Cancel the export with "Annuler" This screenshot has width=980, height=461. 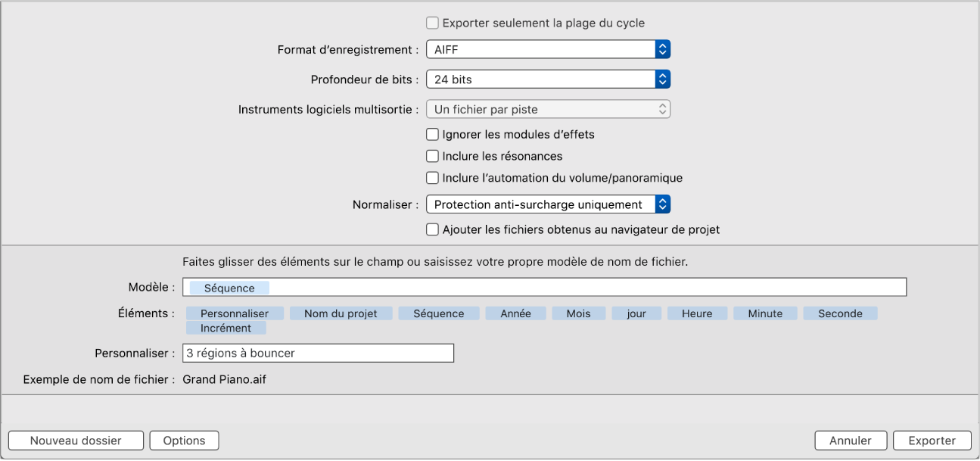(x=851, y=440)
